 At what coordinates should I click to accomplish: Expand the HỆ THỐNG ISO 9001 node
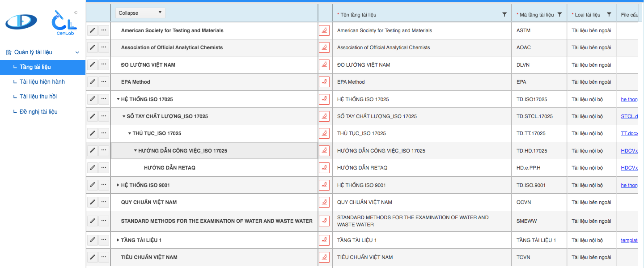tap(118, 185)
